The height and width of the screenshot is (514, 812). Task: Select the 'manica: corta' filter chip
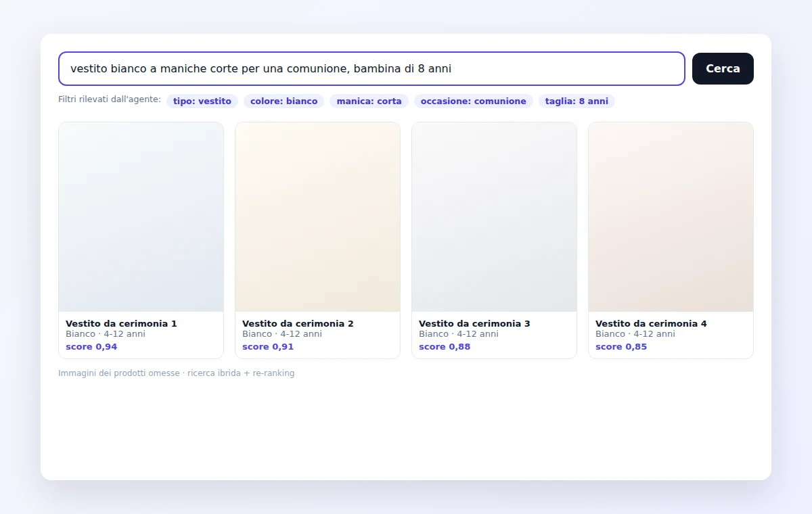pos(369,101)
